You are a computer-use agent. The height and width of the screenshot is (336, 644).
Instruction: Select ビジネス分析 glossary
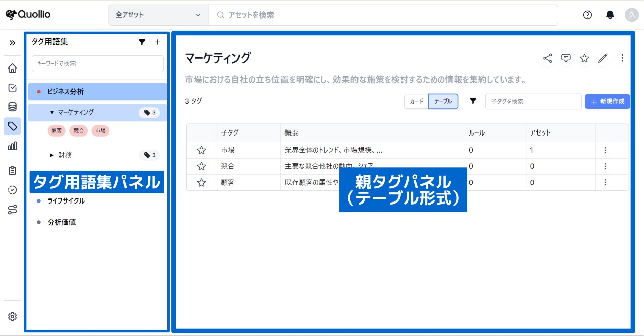(x=97, y=92)
